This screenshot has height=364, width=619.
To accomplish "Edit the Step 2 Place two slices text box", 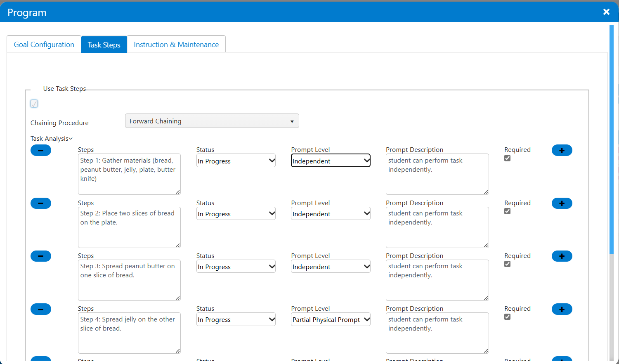I will pyautogui.click(x=129, y=227).
